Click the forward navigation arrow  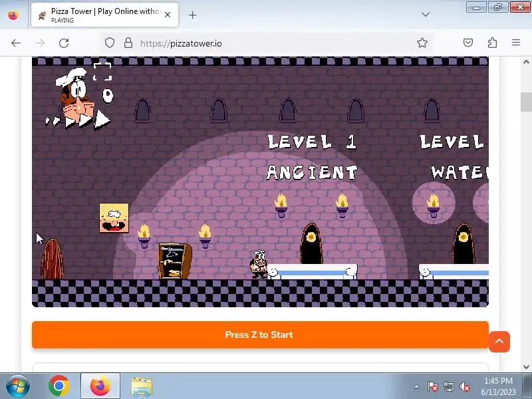click(40, 43)
